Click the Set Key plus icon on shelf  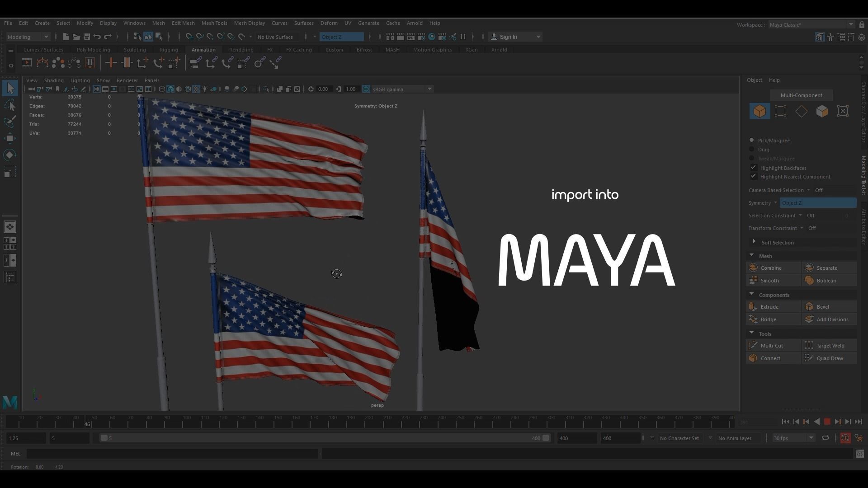[x=111, y=63]
